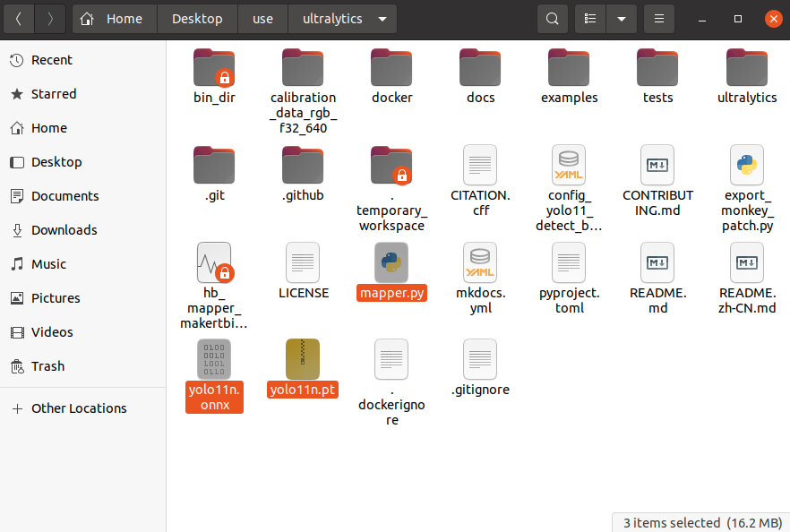Go back with the left arrow button
The image size is (790, 532).
point(19,19)
